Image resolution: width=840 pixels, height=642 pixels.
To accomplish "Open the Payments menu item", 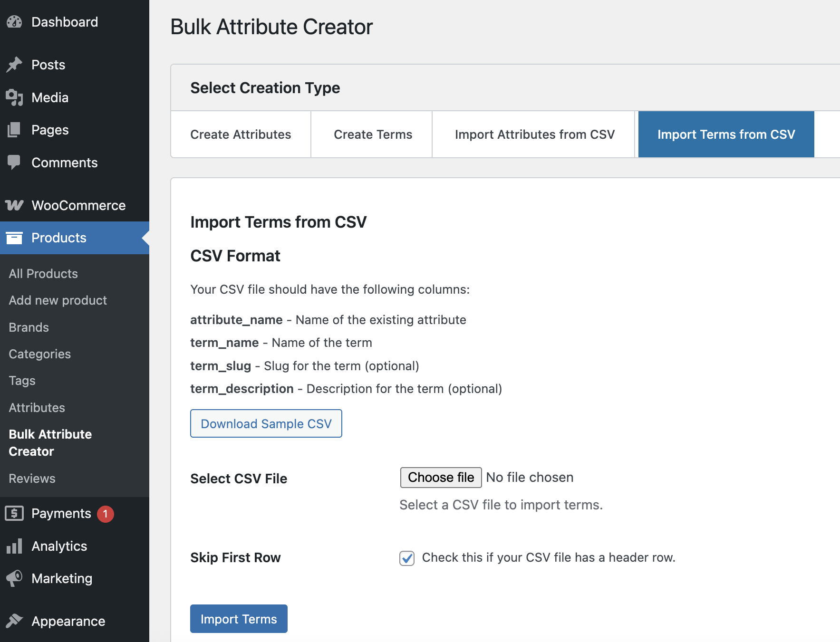I will tap(75, 513).
